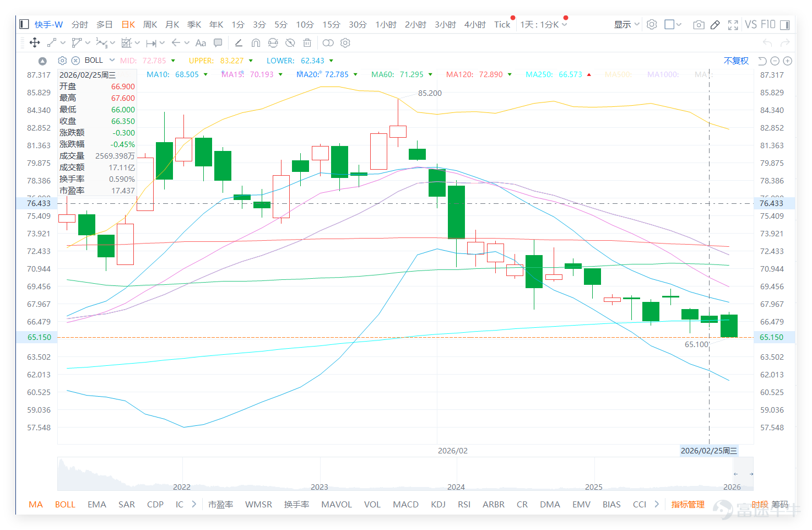Select the arrow annotation tool
Image resolution: width=812 pixels, height=530 pixels.
176,42
